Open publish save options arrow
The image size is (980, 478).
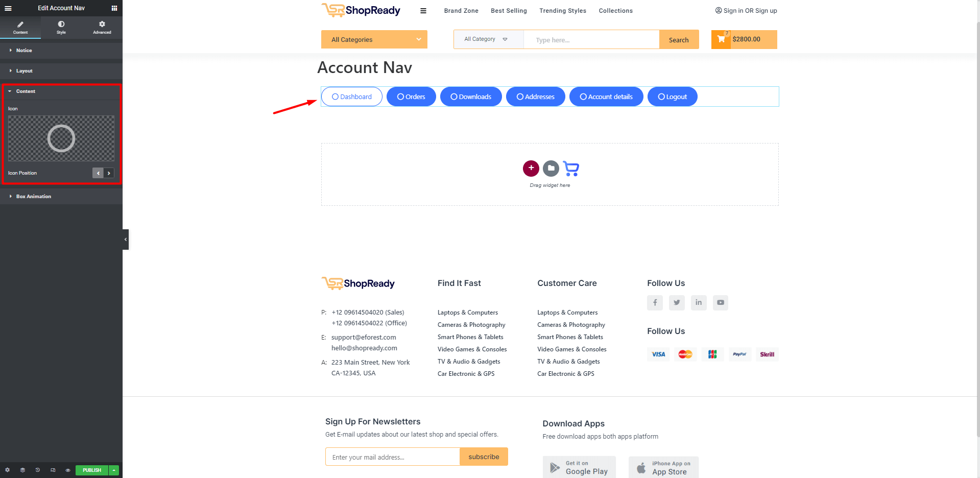click(x=114, y=470)
